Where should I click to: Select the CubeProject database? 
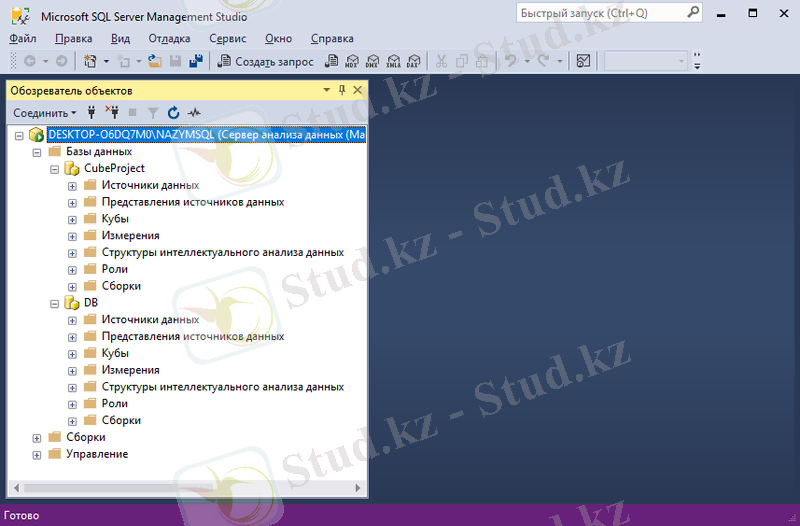point(114,168)
